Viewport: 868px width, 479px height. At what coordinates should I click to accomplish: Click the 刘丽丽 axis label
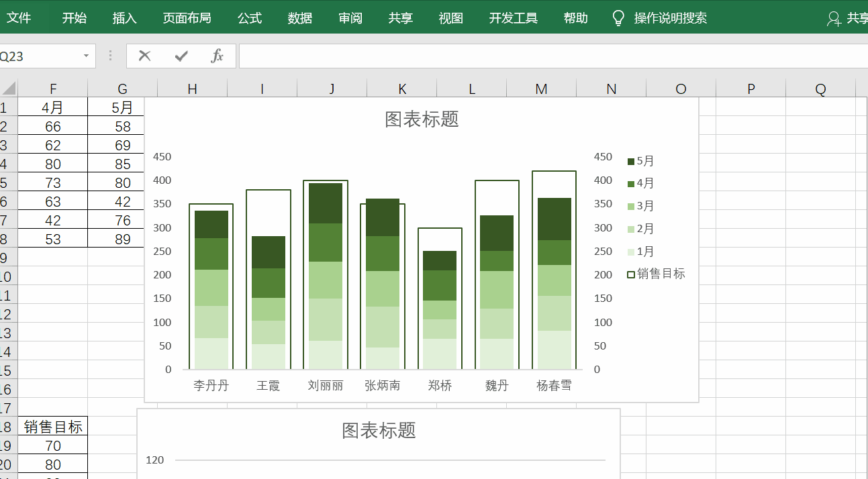(x=325, y=386)
